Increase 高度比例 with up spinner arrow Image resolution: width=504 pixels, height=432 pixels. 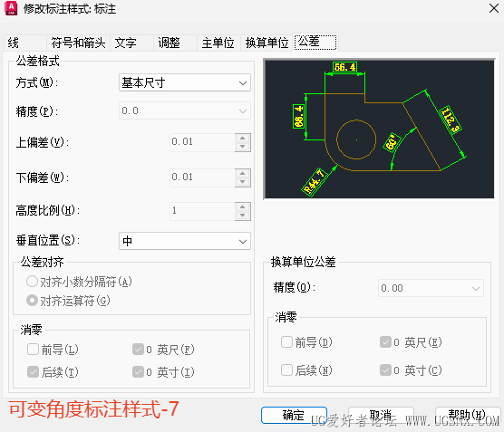click(243, 206)
